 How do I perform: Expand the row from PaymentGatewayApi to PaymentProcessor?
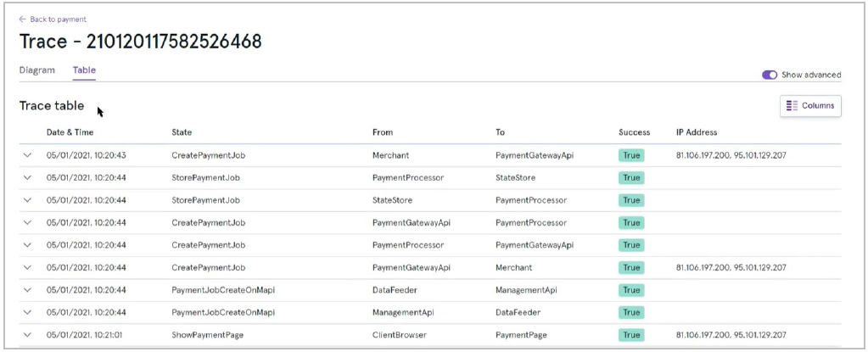point(27,222)
